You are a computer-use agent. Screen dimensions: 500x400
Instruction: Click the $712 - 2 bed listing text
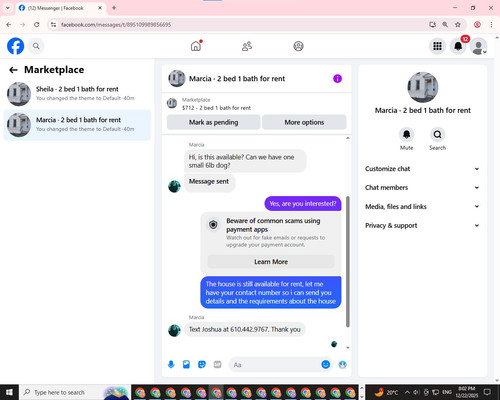[216, 108]
